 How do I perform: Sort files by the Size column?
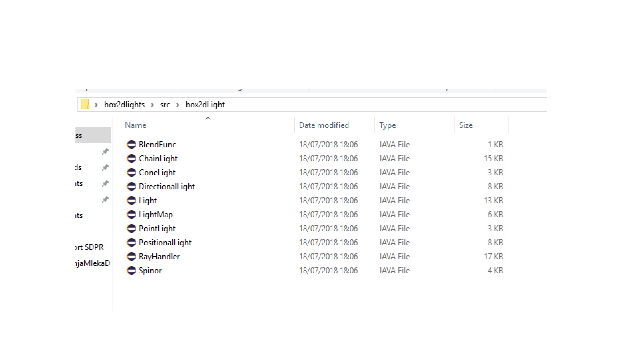(465, 125)
